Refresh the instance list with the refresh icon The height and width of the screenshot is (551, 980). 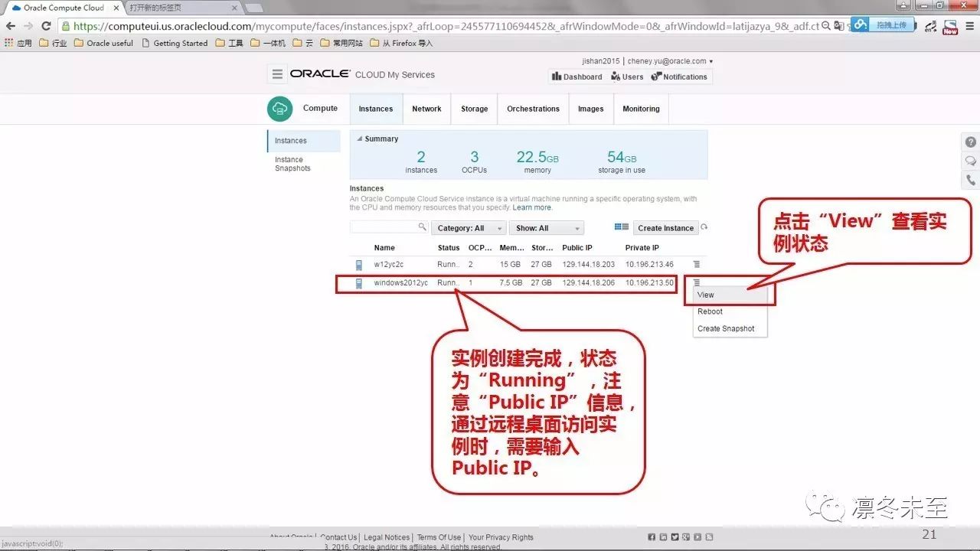coord(704,227)
